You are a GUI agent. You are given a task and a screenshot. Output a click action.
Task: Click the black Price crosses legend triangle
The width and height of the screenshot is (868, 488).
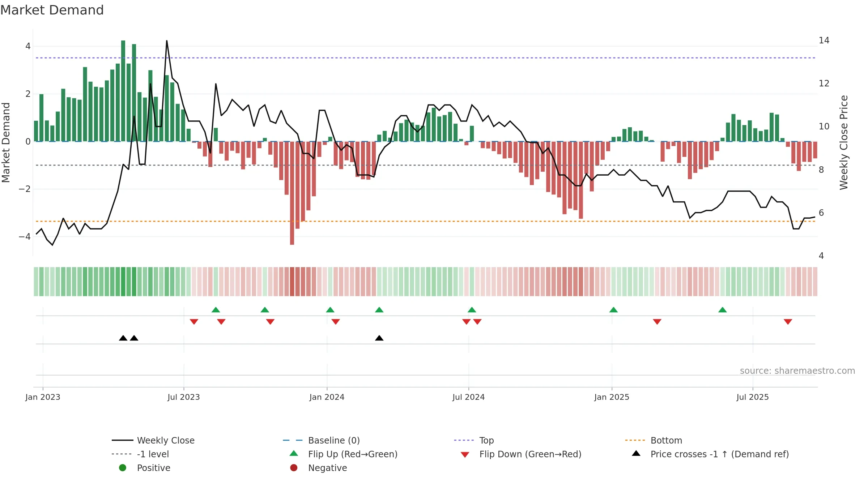coord(636,453)
